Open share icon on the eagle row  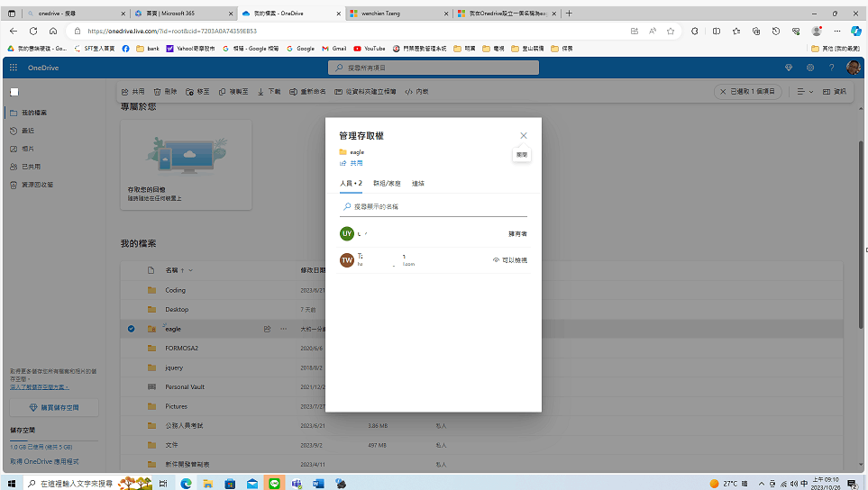coord(268,329)
